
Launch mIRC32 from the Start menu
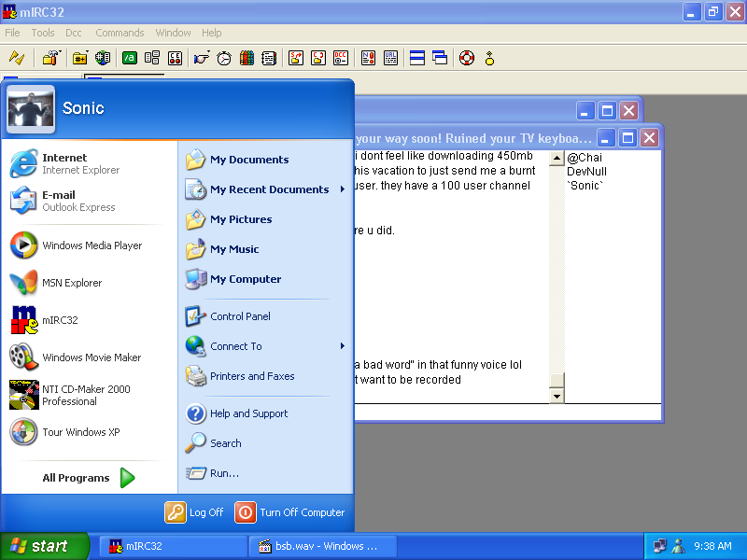[x=59, y=320]
